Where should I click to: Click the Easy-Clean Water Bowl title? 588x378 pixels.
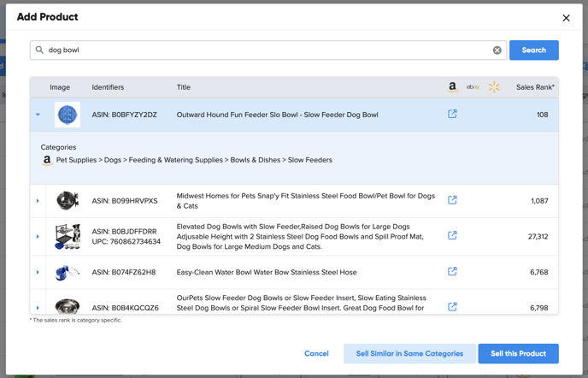pos(267,272)
